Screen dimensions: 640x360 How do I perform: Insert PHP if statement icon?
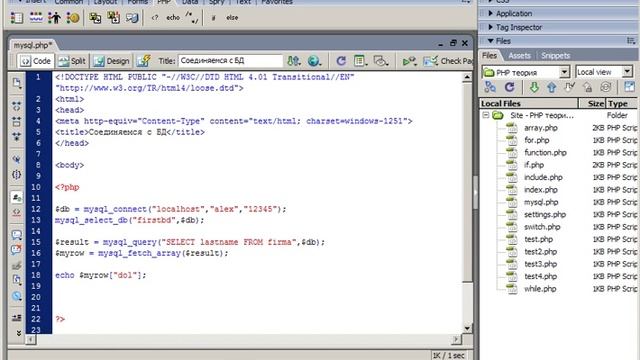(x=213, y=18)
